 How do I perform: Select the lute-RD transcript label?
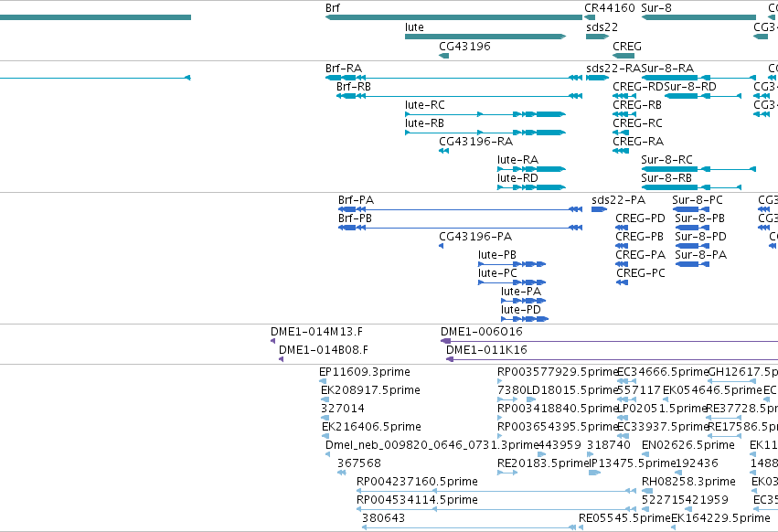(x=517, y=178)
